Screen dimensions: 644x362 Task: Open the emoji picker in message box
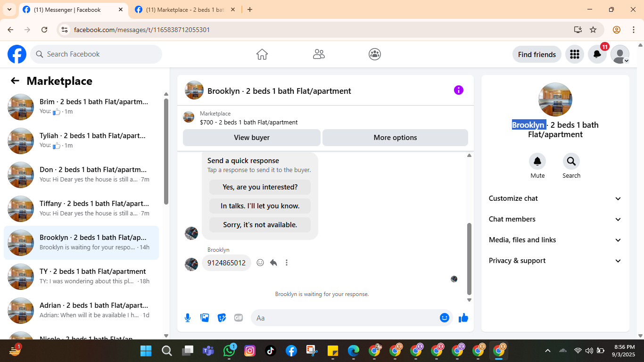click(445, 318)
